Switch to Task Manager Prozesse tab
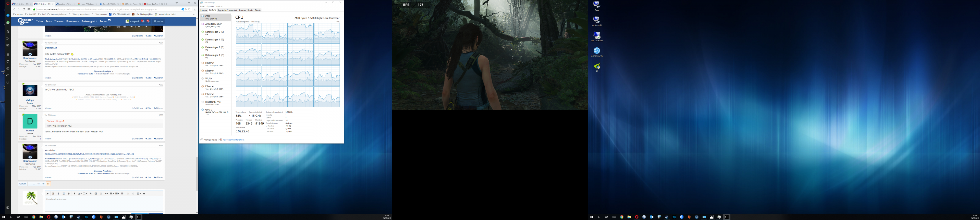The width and height of the screenshot is (980, 220). point(204,10)
